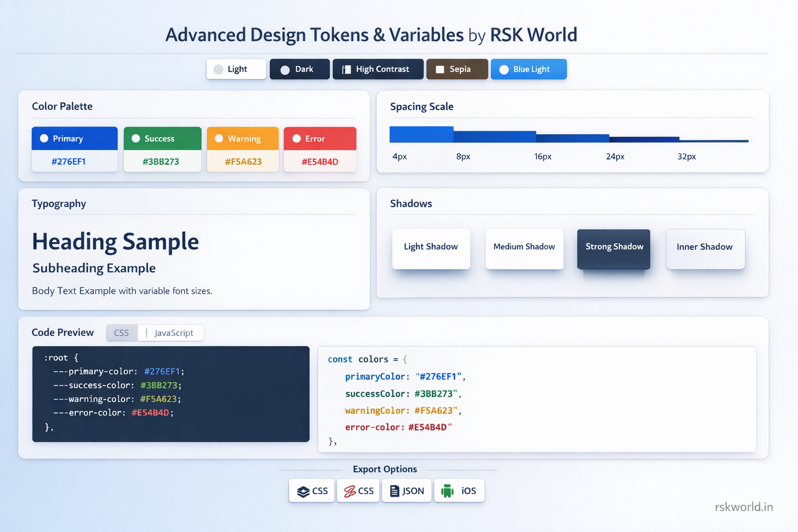Select the Light theme radio circle
798x532 pixels.
point(218,69)
